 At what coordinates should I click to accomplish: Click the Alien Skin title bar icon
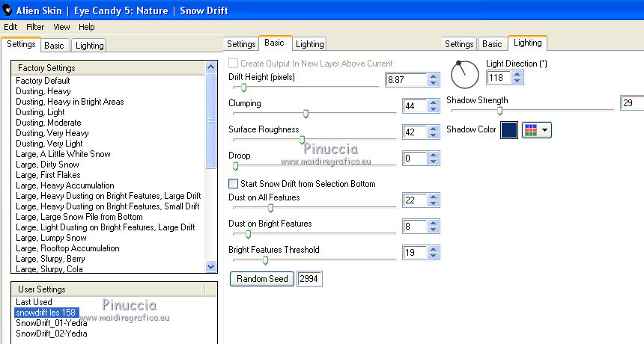(7, 10)
